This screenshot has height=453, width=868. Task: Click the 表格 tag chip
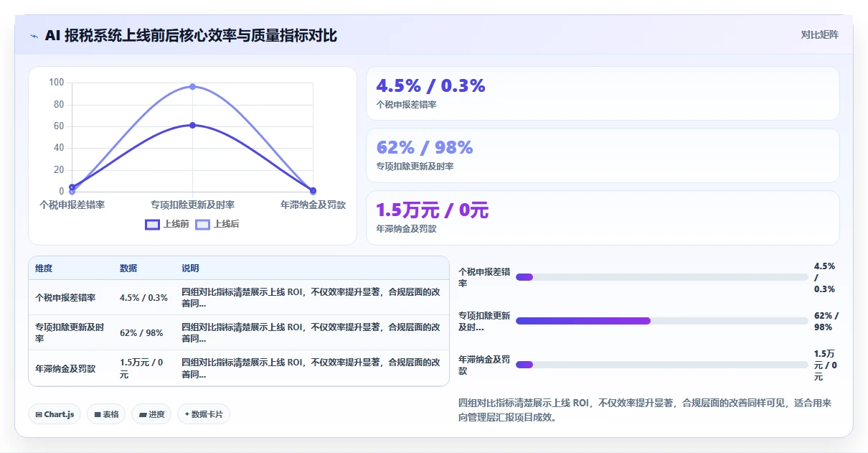tap(106, 414)
